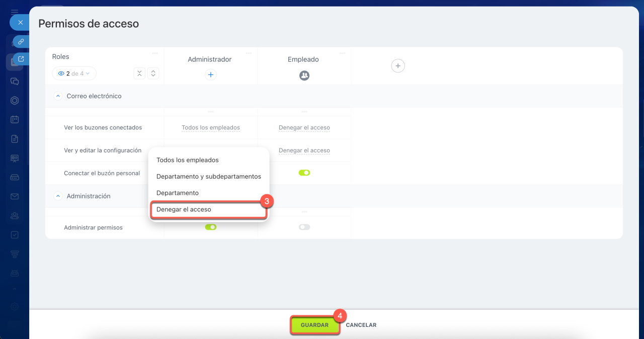
Task: Choose 'Departamento y subdepartamentos' option
Action: click(208, 177)
